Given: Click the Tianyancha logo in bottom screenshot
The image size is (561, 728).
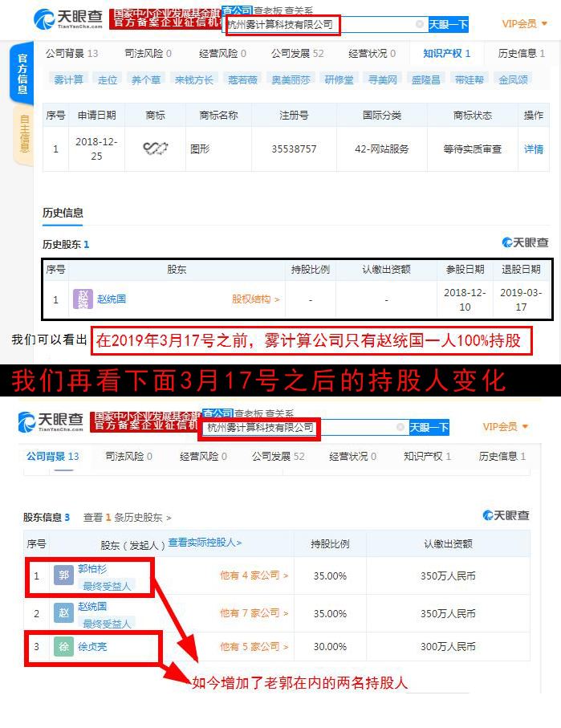Looking at the screenshot, I should [51, 422].
